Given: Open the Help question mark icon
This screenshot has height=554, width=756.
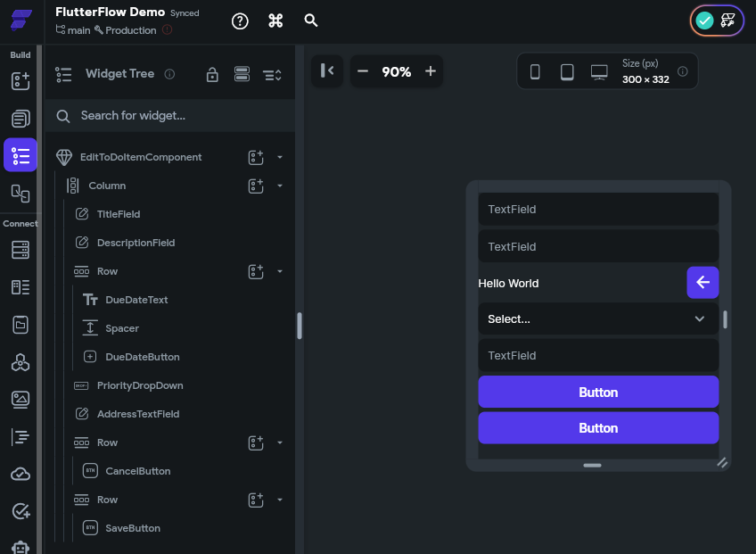Looking at the screenshot, I should 240,21.
